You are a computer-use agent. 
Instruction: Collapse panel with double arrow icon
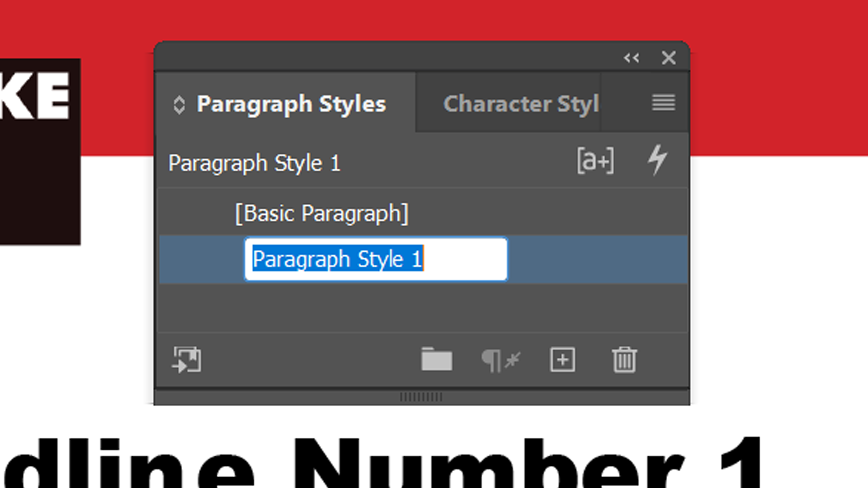[632, 58]
